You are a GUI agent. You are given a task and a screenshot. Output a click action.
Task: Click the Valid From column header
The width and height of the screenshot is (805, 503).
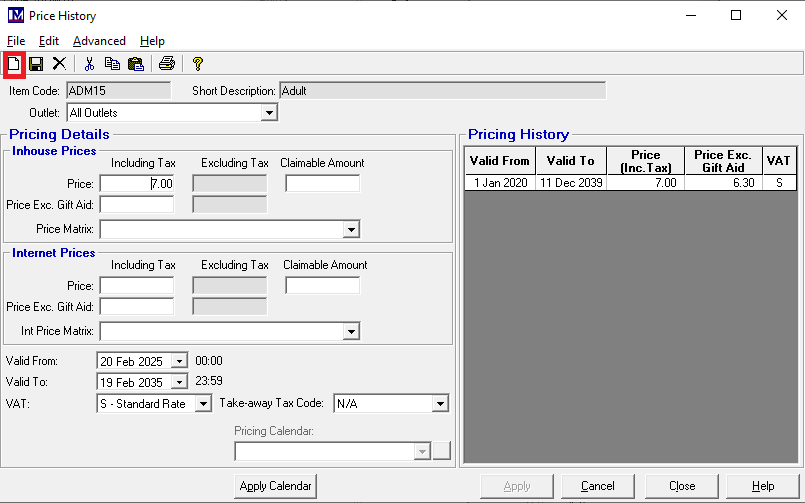[x=500, y=161]
